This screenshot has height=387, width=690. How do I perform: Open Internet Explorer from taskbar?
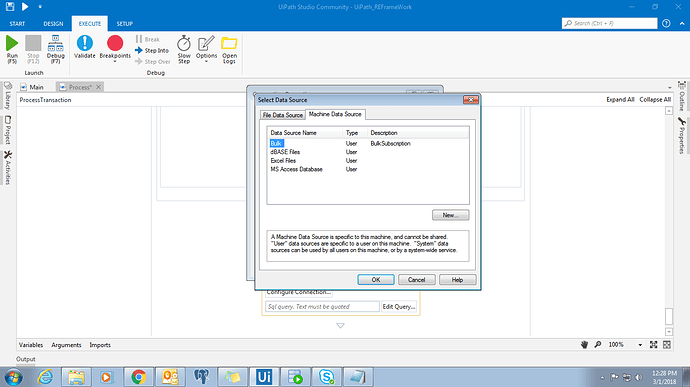click(45, 377)
